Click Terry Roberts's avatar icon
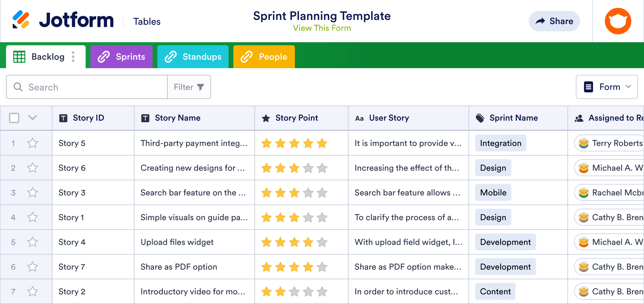This screenshot has height=304, width=644. tap(583, 143)
